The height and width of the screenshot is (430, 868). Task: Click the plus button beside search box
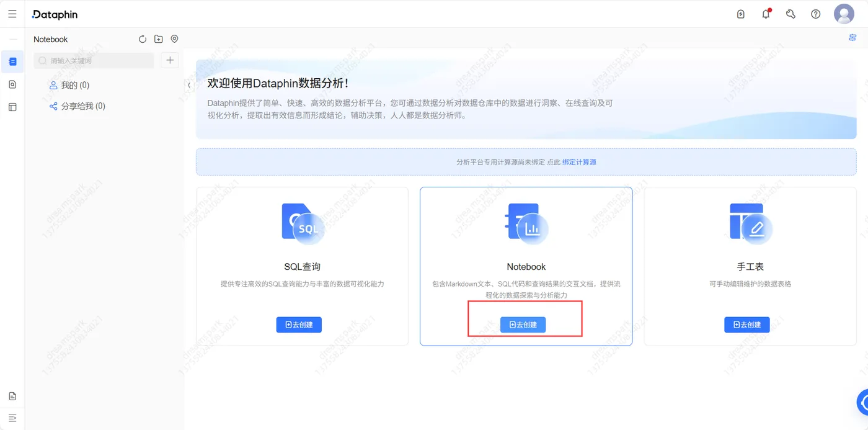pos(170,60)
